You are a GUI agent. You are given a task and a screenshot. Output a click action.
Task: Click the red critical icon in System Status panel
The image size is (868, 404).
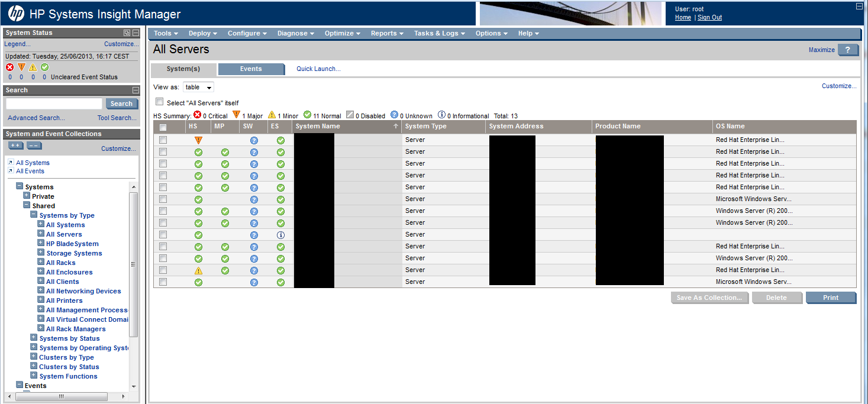click(9, 67)
